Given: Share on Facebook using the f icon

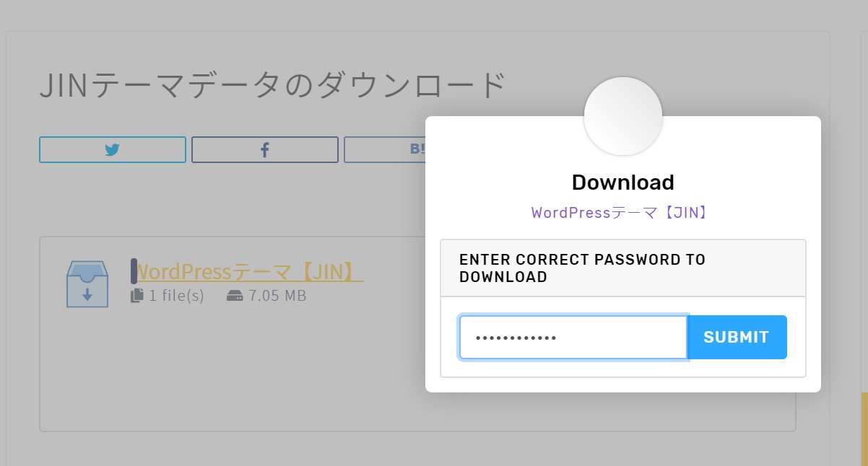Looking at the screenshot, I should 265,150.
